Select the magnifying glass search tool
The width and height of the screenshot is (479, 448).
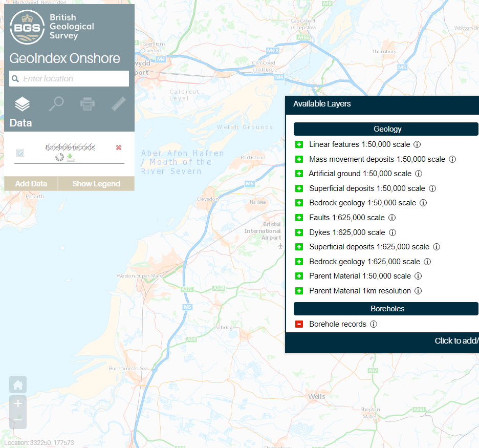tap(56, 104)
